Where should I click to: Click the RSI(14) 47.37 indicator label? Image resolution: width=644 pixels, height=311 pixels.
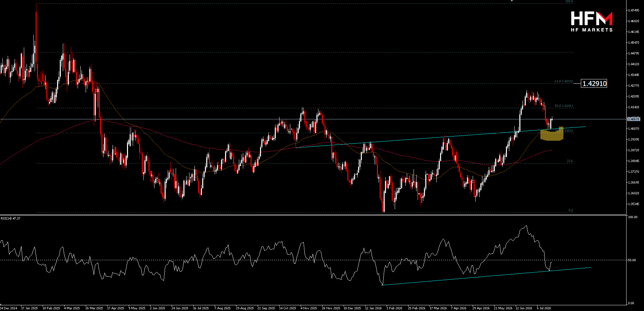click(x=10, y=218)
